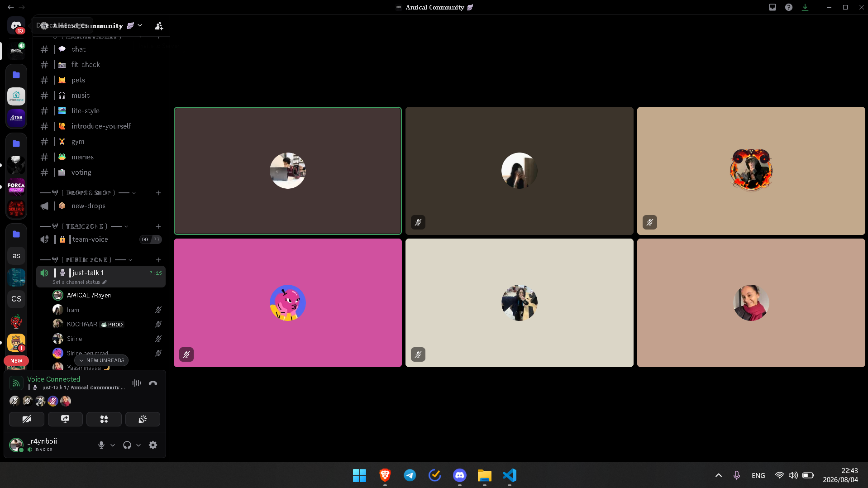Expand server folder above the "as" server
This screenshot has width=868, height=488.
point(16,234)
